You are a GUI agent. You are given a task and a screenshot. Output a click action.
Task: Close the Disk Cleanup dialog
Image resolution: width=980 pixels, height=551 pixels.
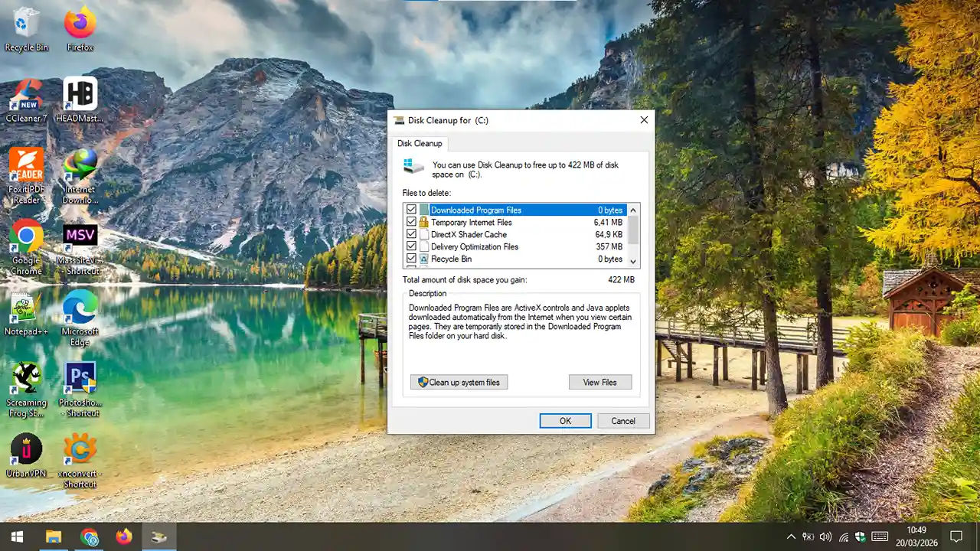coord(644,120)
